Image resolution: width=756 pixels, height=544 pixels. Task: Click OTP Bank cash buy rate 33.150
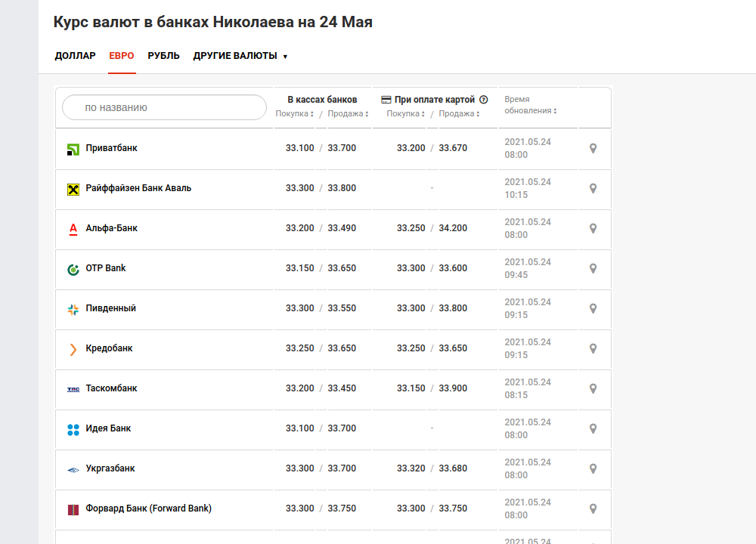[299, 268]
